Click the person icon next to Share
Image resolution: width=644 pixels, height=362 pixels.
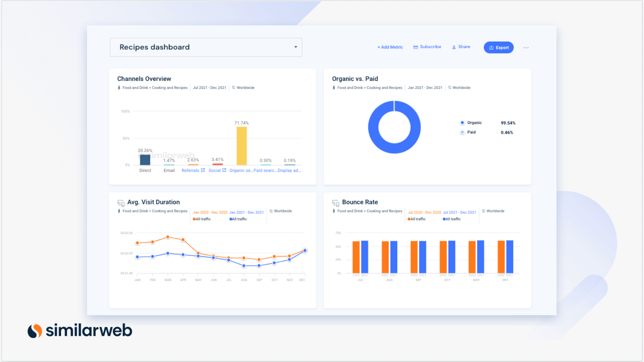(454, 47)
